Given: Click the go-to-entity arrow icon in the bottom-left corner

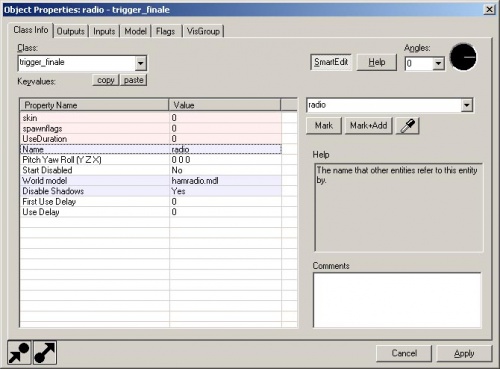Looking at the screenshot, I should pyautogui.click(x=19, y=352).
